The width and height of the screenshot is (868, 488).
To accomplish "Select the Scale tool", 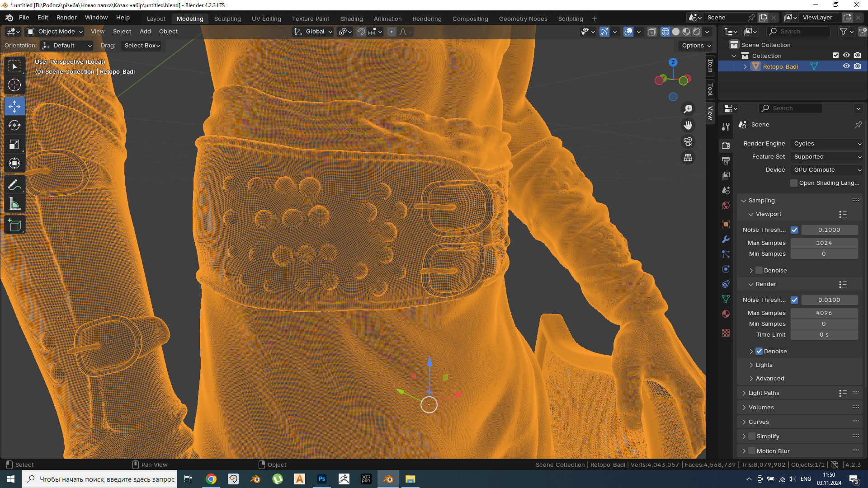I will [x=14, y=145].
